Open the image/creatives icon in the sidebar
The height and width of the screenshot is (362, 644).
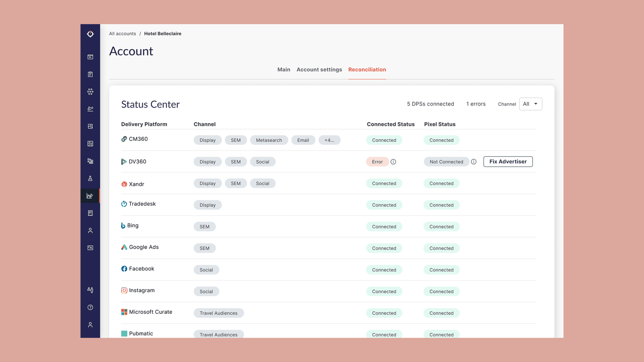90,126
